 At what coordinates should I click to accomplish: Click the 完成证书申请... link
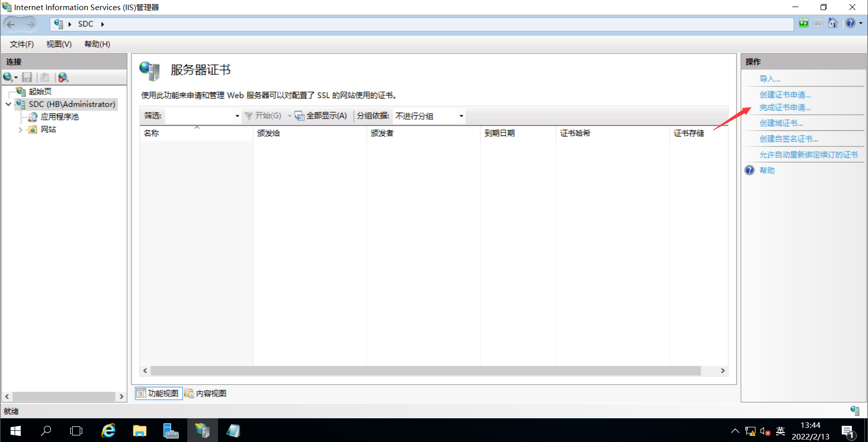pos(785,108)
